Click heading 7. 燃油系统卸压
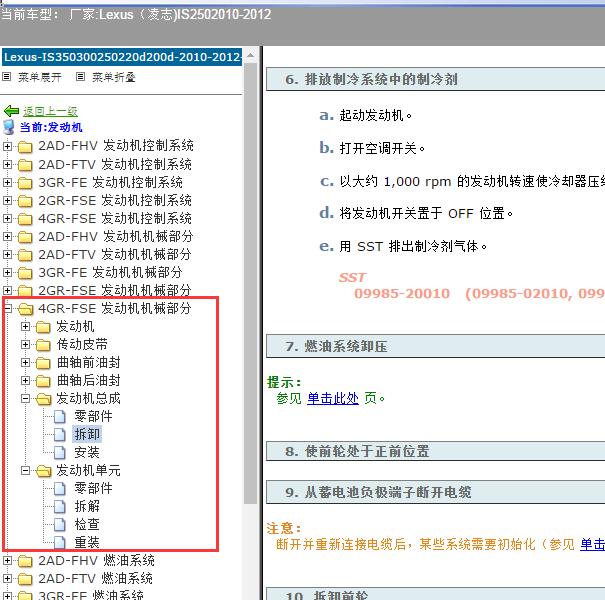Screen dimensions: 605x600 [436, 346]
